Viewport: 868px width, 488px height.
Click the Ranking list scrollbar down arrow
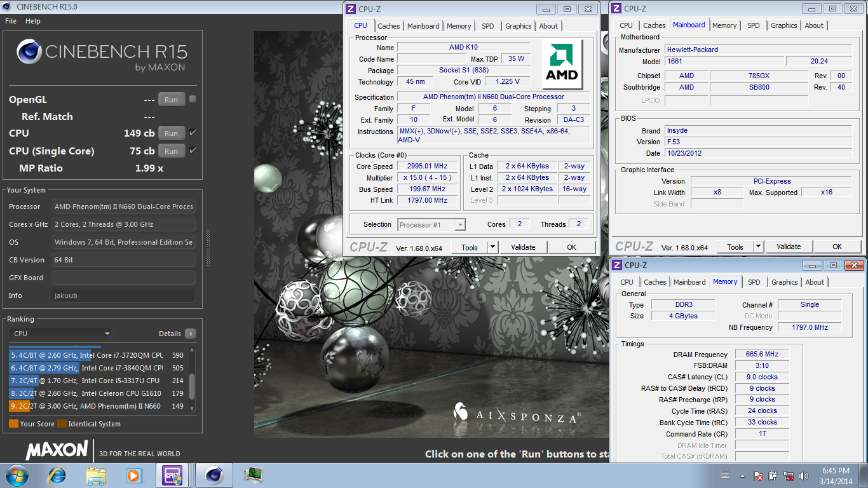tap(193, 408)
